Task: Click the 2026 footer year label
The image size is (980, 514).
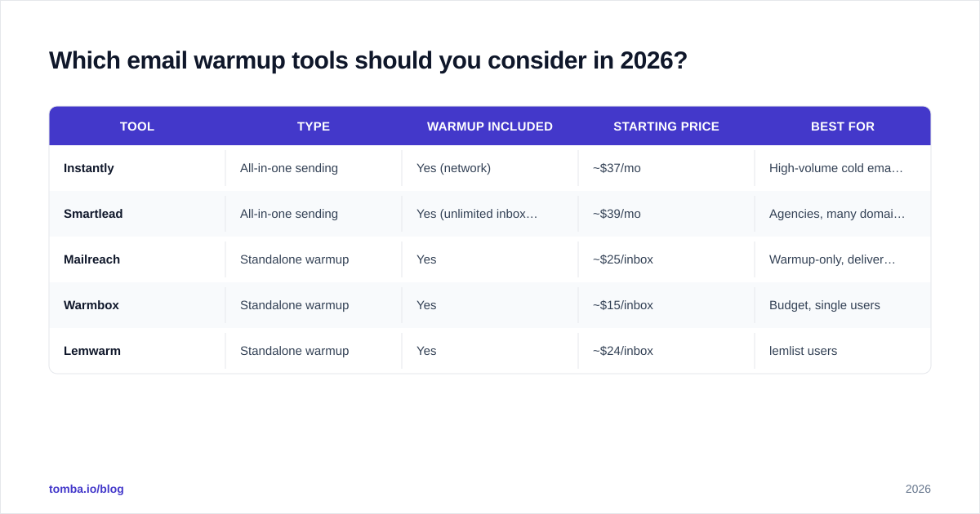Action: (918, 489)
